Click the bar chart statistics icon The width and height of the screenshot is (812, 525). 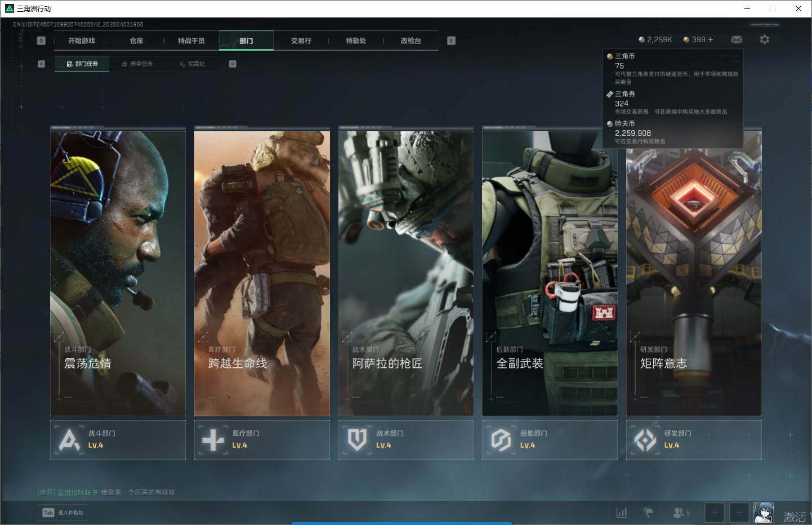click(622, 513)
